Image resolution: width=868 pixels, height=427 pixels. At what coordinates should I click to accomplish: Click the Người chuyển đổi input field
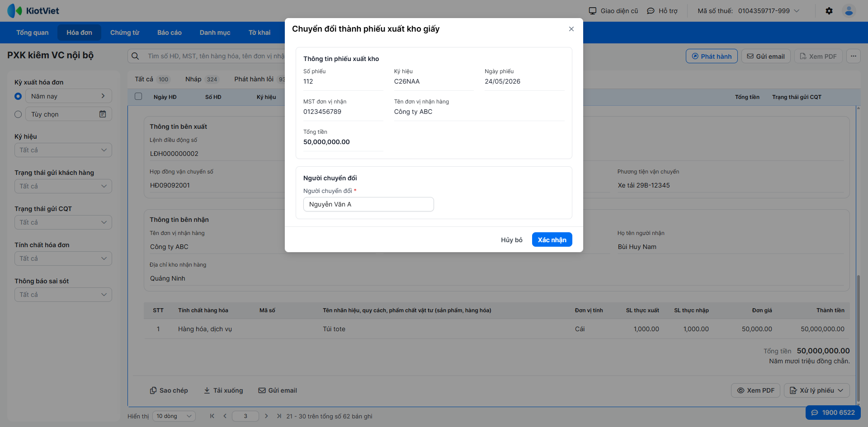click(368, 204)
